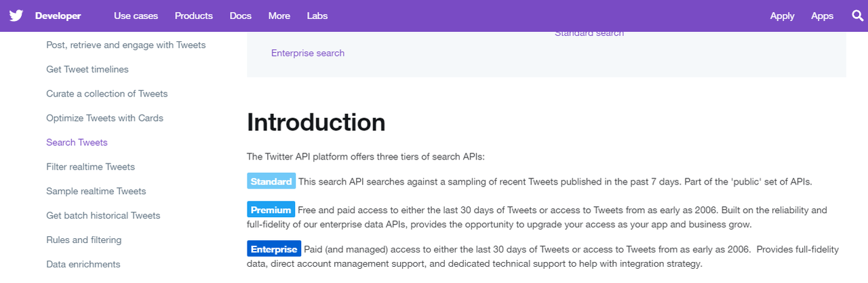This screenshot has width=868, height=283.
Task: Click the dark blue Enterprise badge
Action: click(x=274, y=249)
